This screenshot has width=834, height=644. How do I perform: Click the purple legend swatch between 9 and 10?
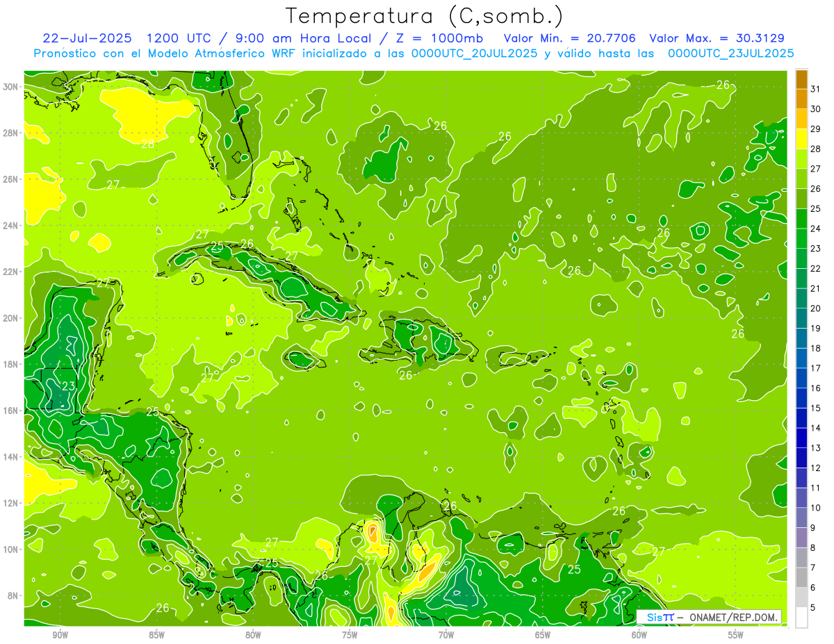click(801, 518)
